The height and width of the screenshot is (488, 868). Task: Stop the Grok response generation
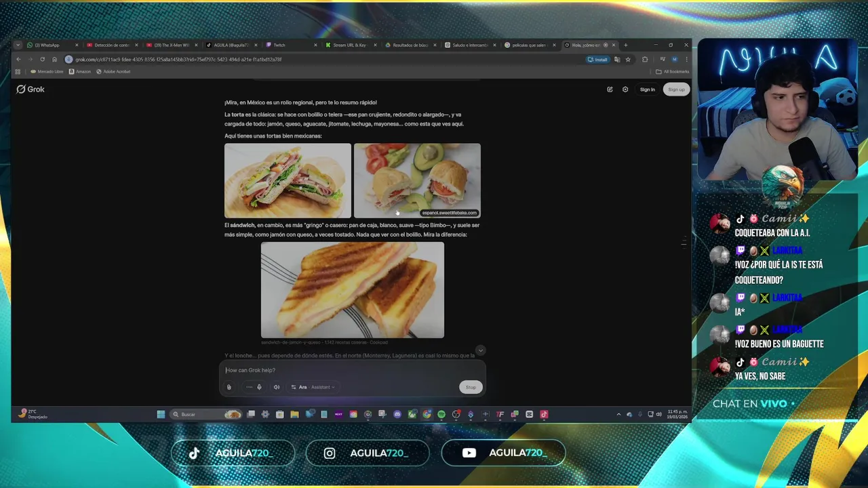pos(471,387)
